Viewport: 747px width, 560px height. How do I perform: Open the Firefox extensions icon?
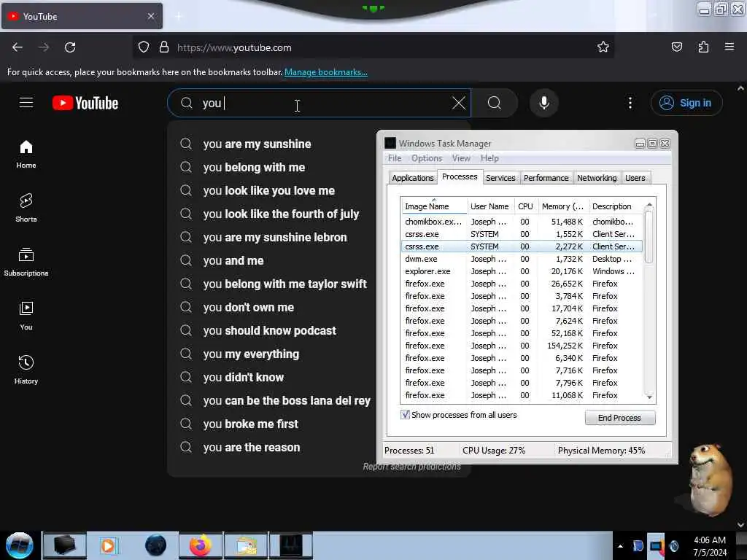pos(703,47)
